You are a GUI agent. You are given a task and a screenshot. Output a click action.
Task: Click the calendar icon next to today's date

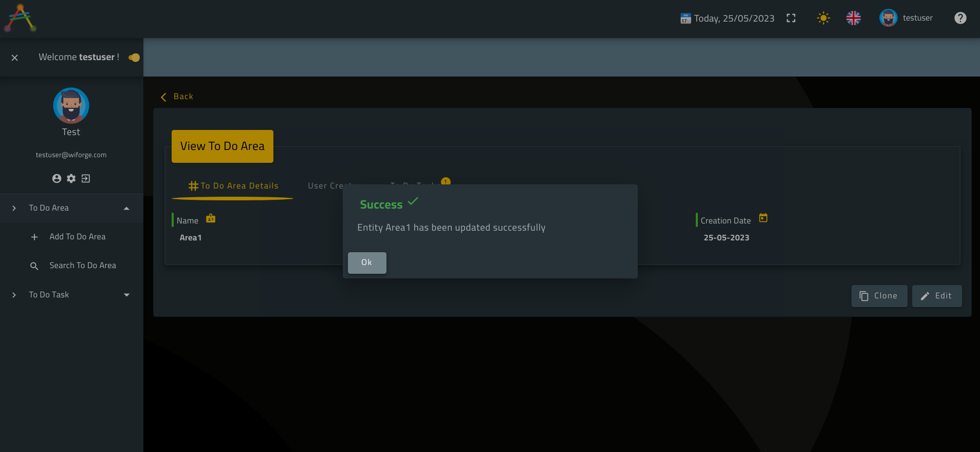pyautogui.click(x=686, y=18)
